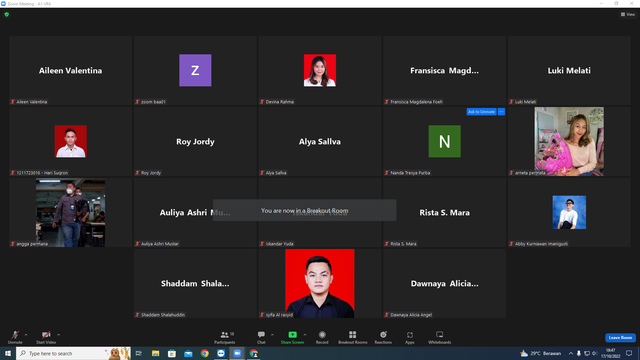Click Ask to Unmute on Nanda's tile

click(x=481, y=111)
